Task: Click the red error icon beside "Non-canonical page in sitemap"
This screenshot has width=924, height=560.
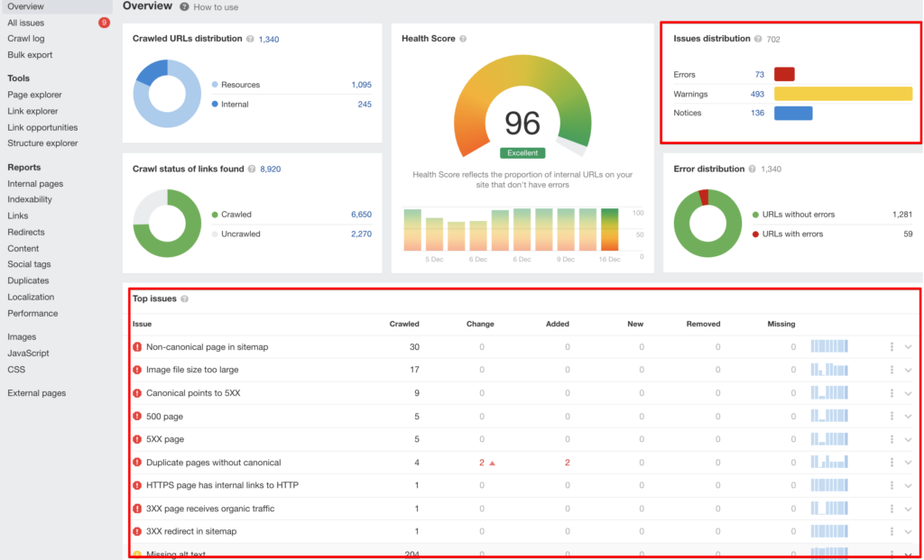Action: click(x=136, y=346)
